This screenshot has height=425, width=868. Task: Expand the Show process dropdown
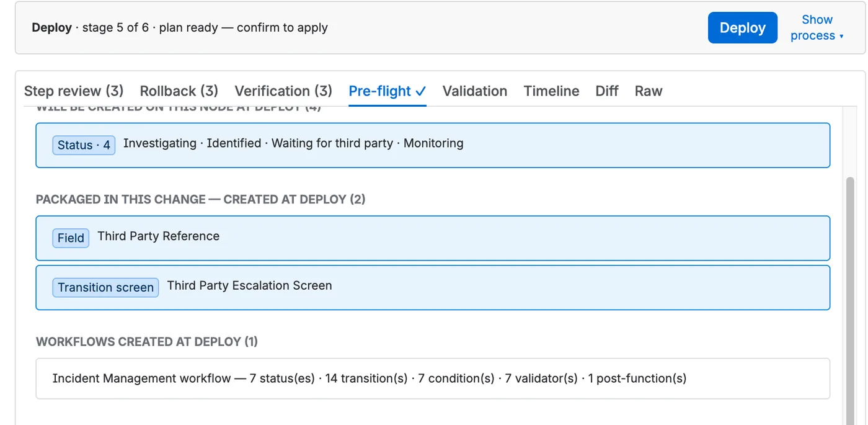(817, 28)
